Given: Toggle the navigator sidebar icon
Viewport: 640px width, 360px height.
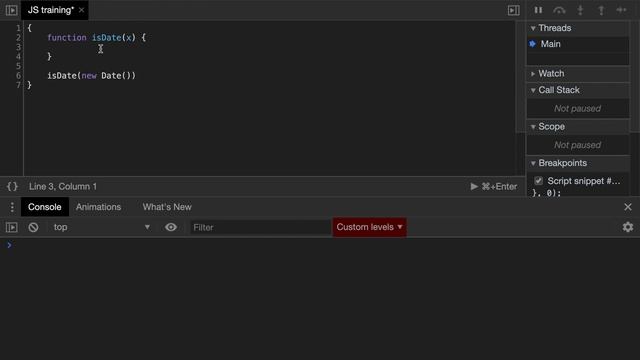Looking at the screenshot, I should (x=11, y=10).
